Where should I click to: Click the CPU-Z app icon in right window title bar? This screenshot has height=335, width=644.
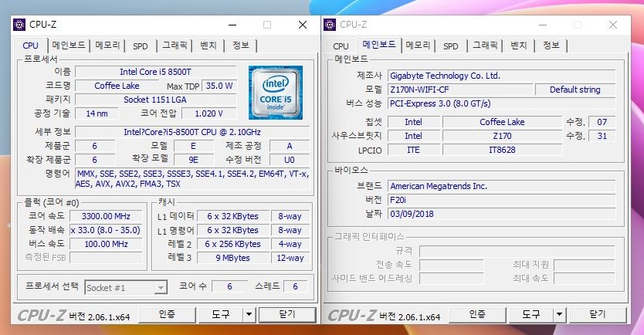tap(330, 25)
